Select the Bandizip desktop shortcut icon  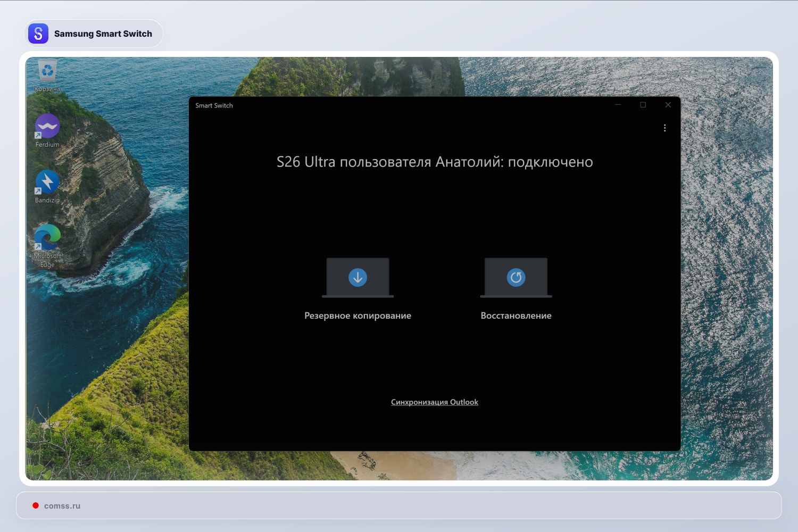(47, 182)
